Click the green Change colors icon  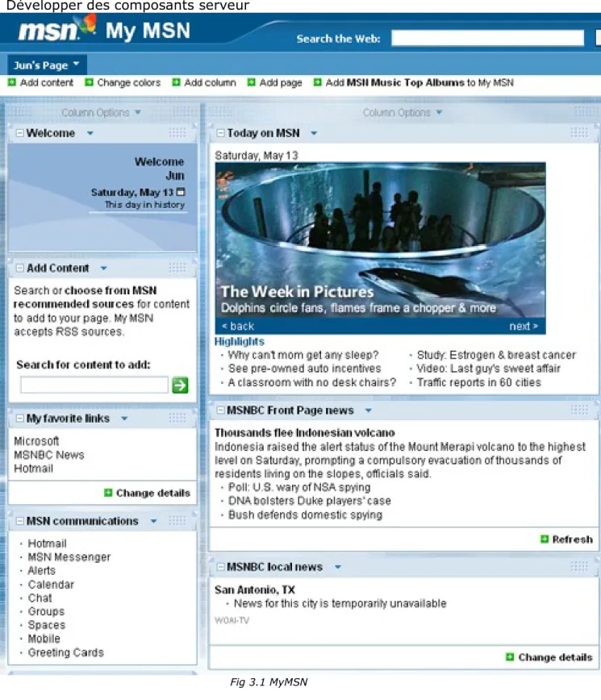click(90, 82)
